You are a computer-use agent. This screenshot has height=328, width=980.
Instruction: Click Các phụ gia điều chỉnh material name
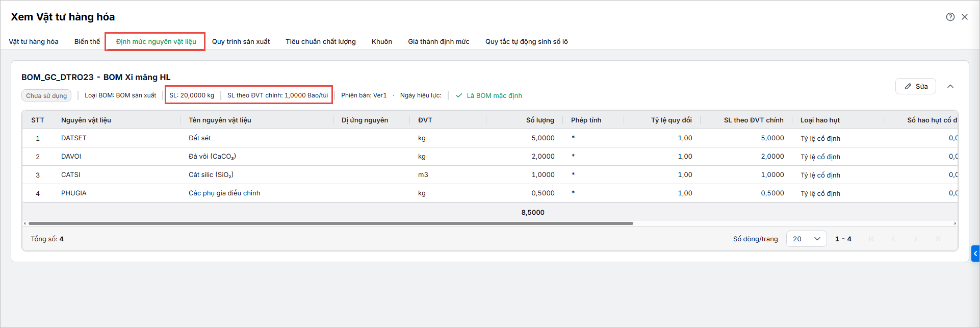tap(224, 193)
